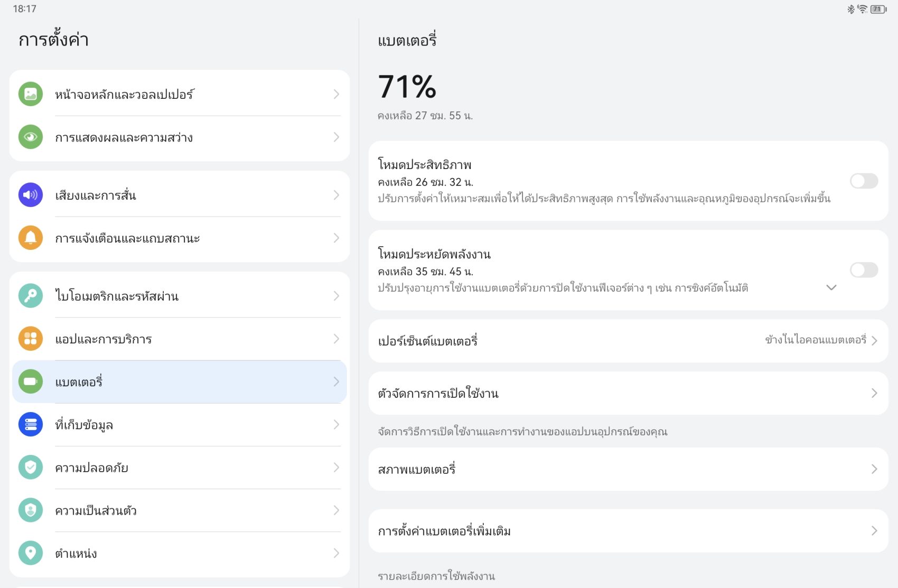Click chevron on เสียงและการสั่น row
The image size is (898, 588).
(x=336, y=195)
